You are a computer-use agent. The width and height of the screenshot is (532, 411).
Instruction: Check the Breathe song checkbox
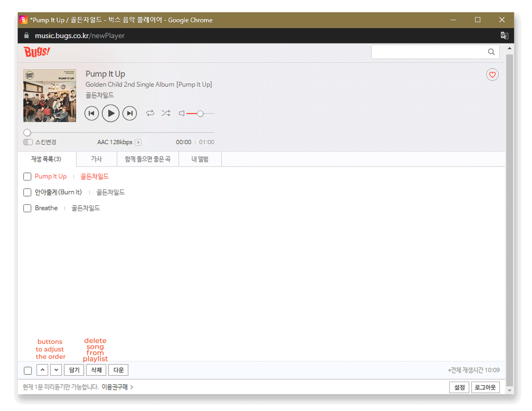27,208
